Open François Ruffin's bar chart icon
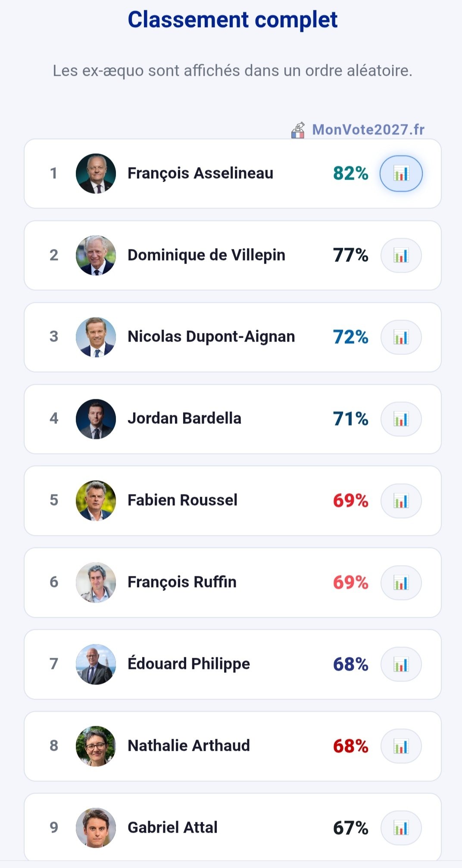The image size is (462, 868). tap(401, 583)
